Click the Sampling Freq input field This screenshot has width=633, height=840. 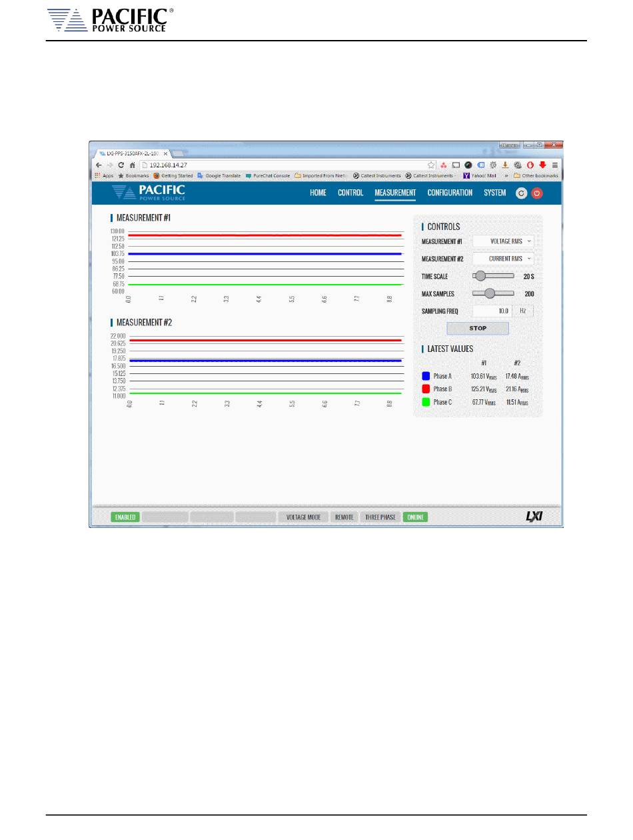click(x=492, y=311)
